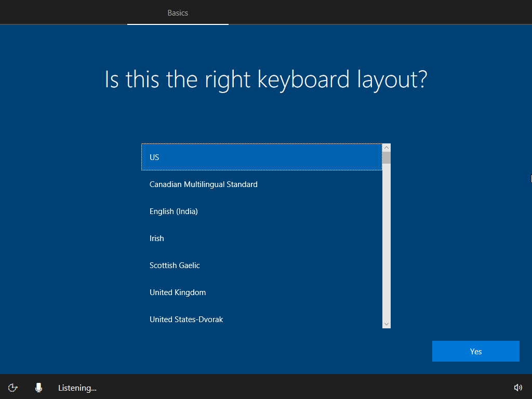Confirm layout with the Yes button
Screen dimensions: 532x399
tap(476, 351)
